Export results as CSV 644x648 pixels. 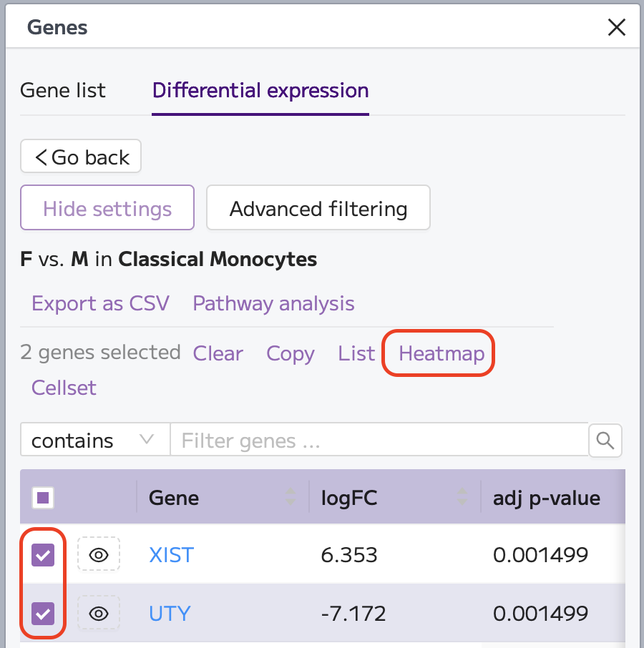pos(100,303)
